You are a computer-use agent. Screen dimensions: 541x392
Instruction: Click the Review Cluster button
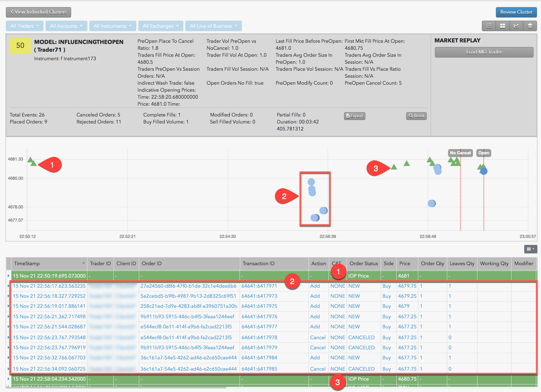pos(516,12)
